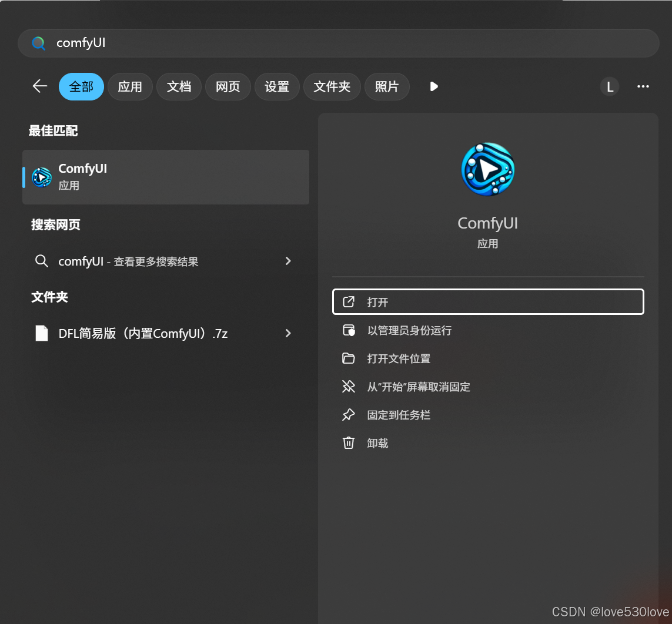Click the open-external icon beside 打开

click(x=349, y=302)
